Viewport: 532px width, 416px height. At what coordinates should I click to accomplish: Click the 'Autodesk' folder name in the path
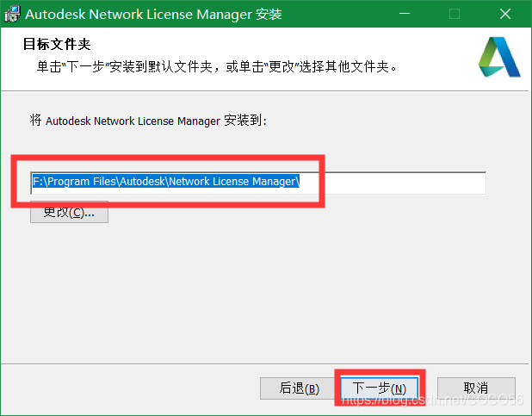[143, 182]
